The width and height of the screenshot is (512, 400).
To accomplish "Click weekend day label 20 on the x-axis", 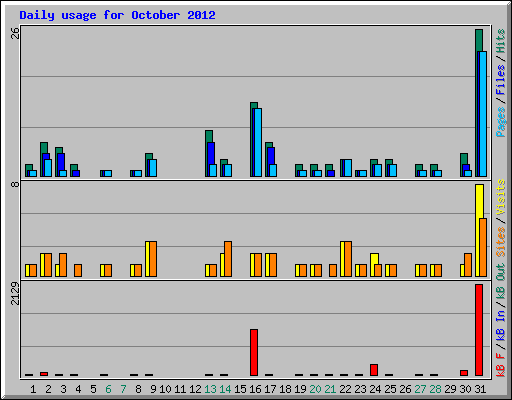I will [x=315, y=389].
